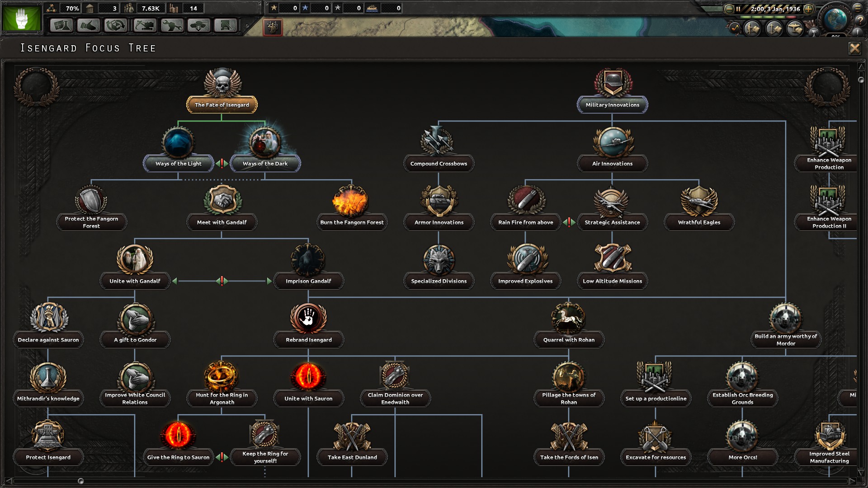Open the Construction crane icon

click(x=145, y=25)
